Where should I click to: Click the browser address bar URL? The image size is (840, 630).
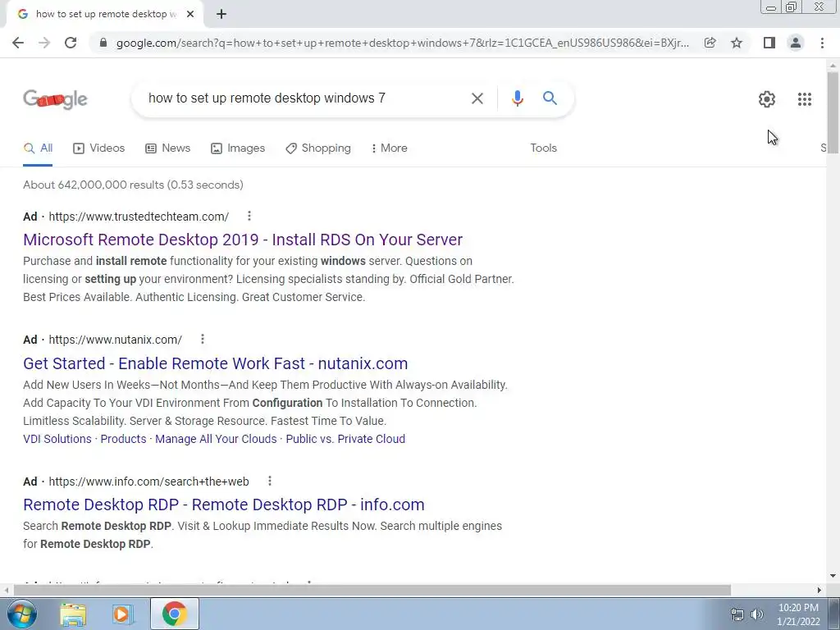pyautogui.click(x=402, y=43)
